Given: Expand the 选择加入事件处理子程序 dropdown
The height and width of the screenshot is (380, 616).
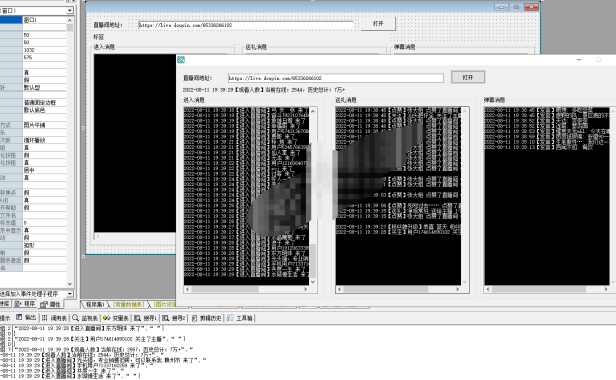Looking at the screenshot, I should (x=70, y=294).
